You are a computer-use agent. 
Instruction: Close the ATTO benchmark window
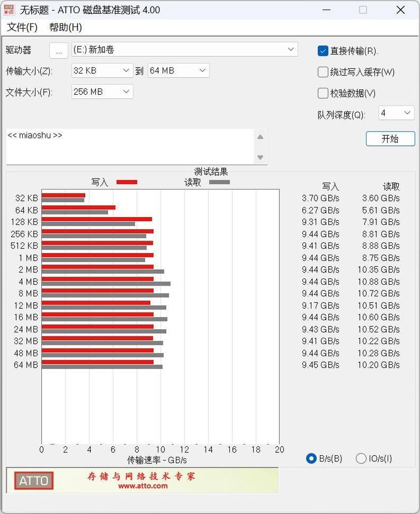click(x=400, y=10)
